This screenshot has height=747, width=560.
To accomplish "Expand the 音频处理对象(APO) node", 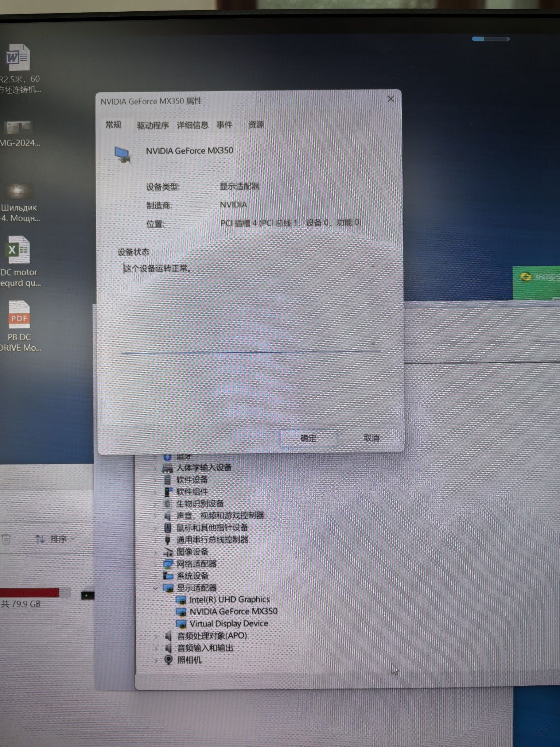I will (x=156, y=636).
